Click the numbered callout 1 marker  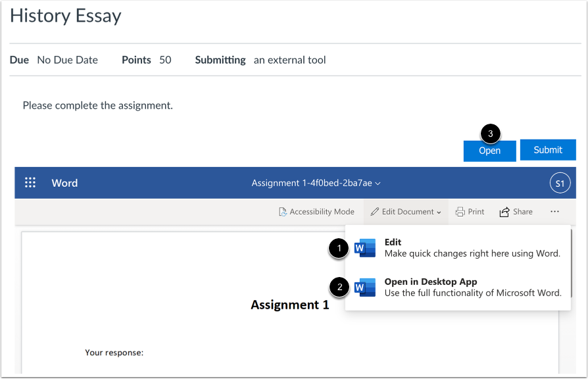(340, 248)
